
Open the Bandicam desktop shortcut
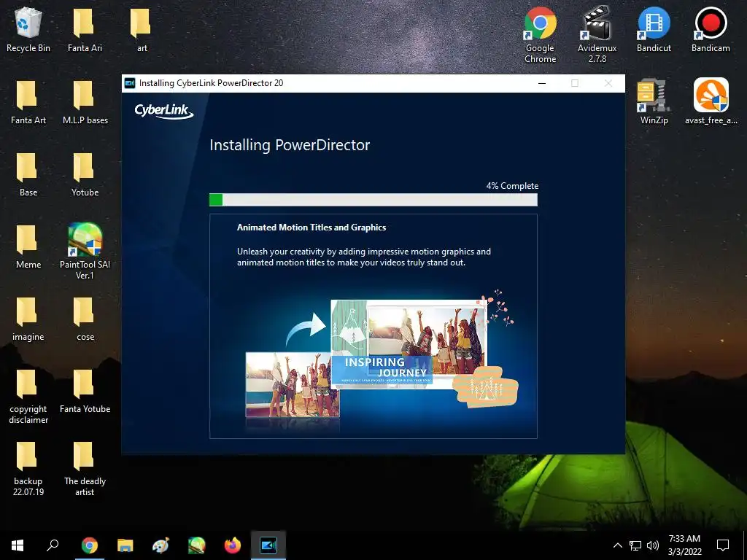[x=711, y=29]
